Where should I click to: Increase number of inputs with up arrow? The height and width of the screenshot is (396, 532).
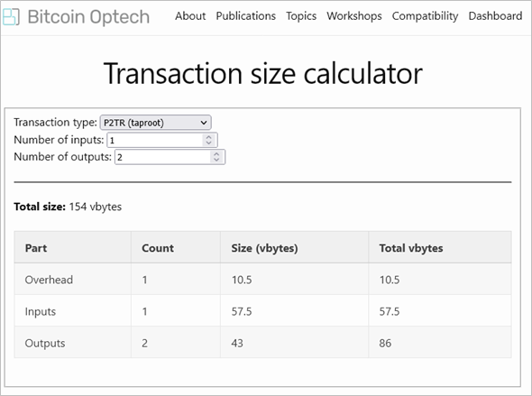208,137
